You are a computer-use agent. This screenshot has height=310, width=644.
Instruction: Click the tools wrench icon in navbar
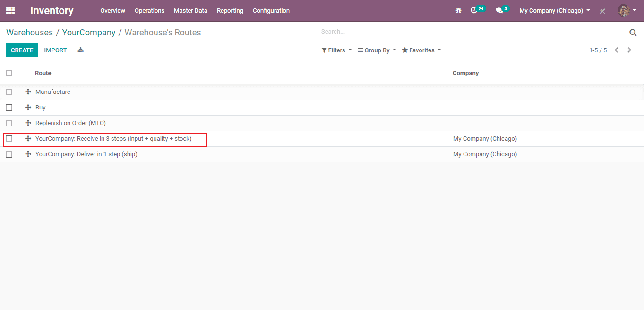(602, 11)
